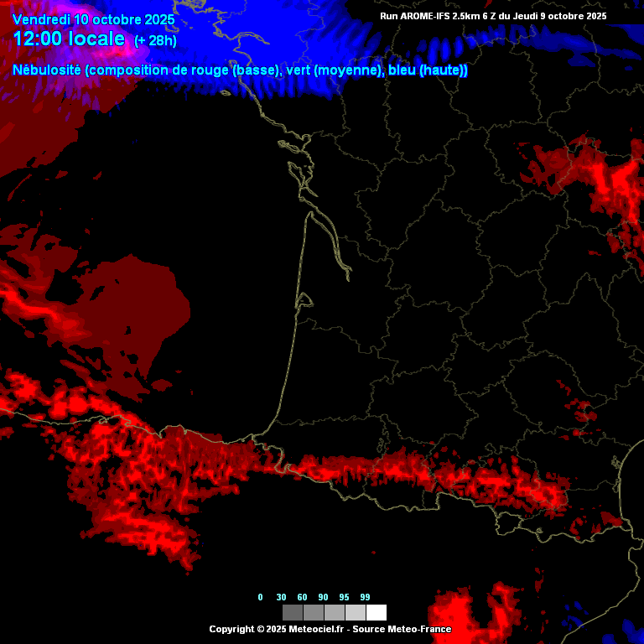Viewport: 644px width, 644px height.
Task: Click the darkest grey legend swatch
Action: (293, 612)
